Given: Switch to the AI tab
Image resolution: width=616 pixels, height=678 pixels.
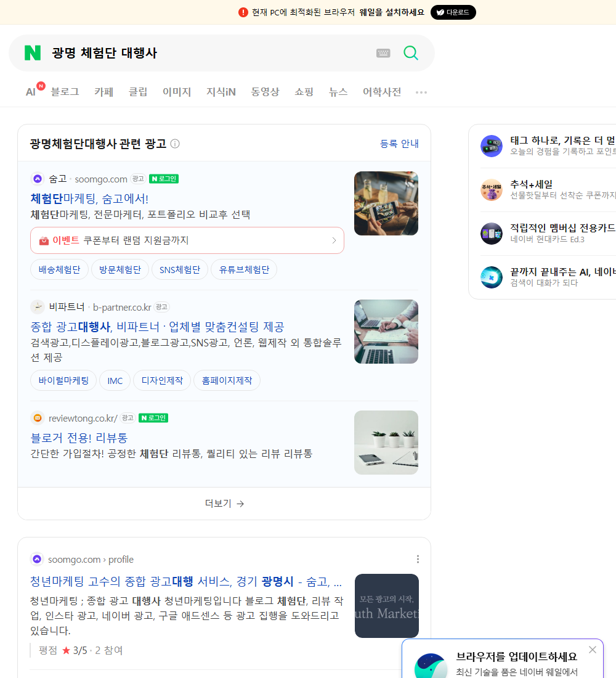Looking at the screenshot, I should pyautogui.click(x=31, y=92).
